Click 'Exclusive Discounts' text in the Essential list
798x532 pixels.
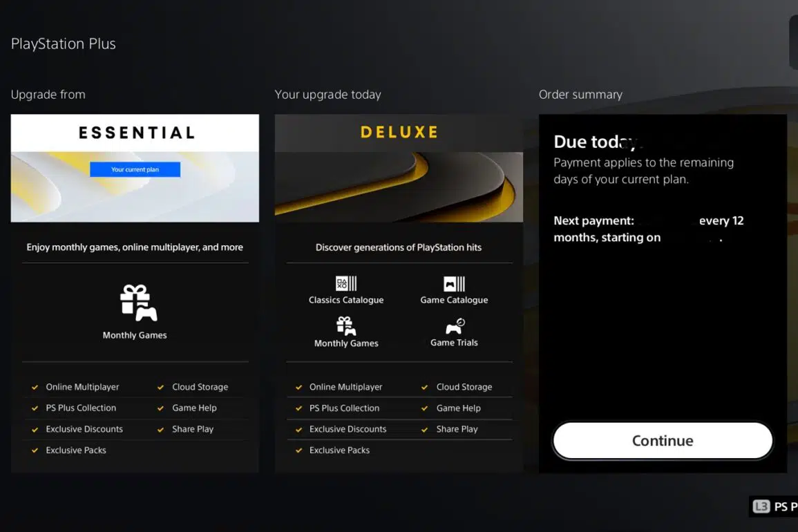click(84, 429)
